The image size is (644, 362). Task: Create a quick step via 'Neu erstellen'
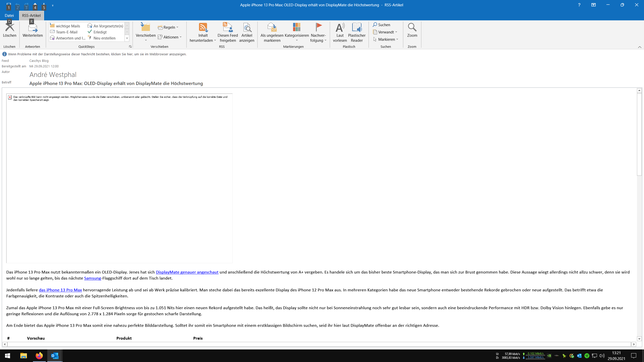click(102, 38)
